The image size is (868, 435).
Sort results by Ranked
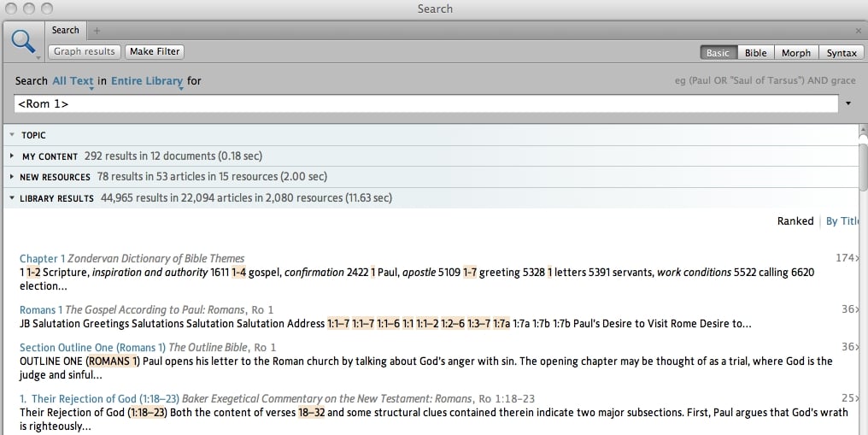click(x=795, y=220)
